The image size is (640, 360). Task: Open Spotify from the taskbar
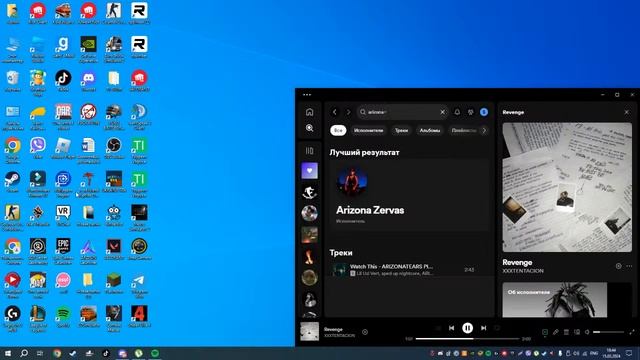click(x=155, y=353)
